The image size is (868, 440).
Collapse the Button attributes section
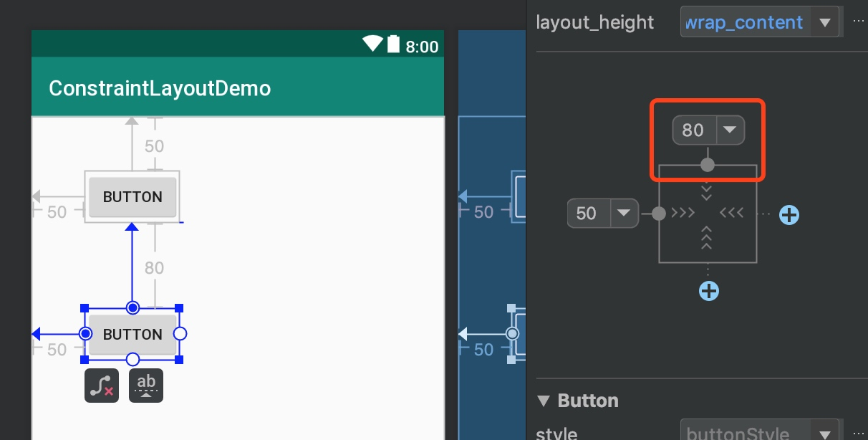544,400
